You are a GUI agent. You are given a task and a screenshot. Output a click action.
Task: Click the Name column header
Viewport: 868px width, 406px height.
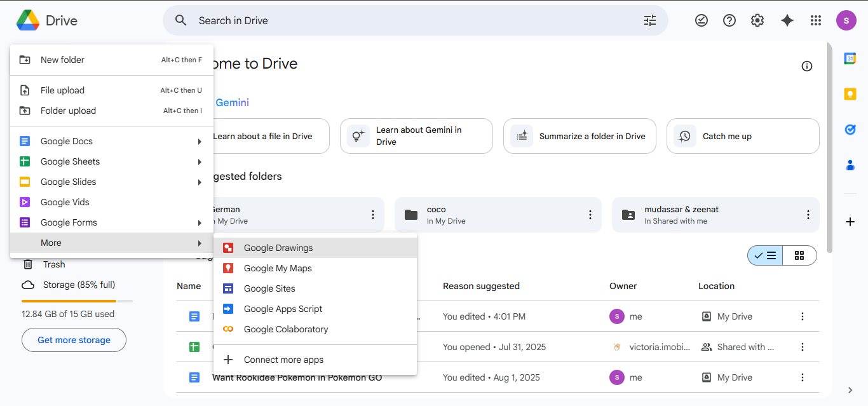(x=189, y=286)
